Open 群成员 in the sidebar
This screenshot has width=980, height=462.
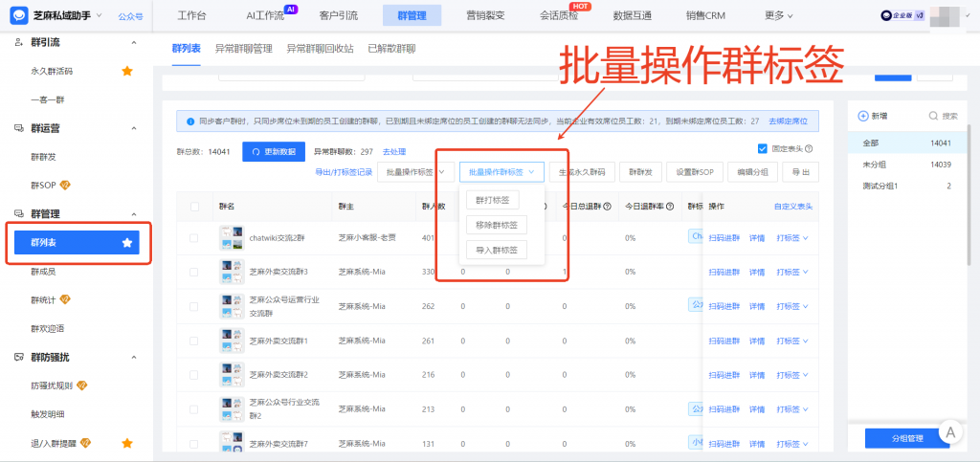click(44, 272)
